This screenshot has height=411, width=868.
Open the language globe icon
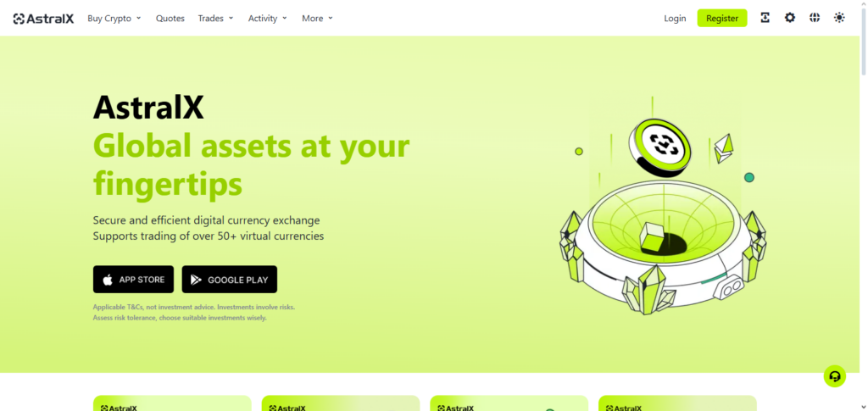click(815, 18)
